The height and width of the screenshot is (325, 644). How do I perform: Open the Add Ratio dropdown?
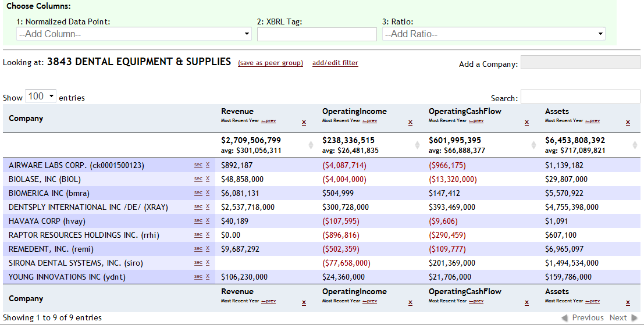(x=493, y=34)
